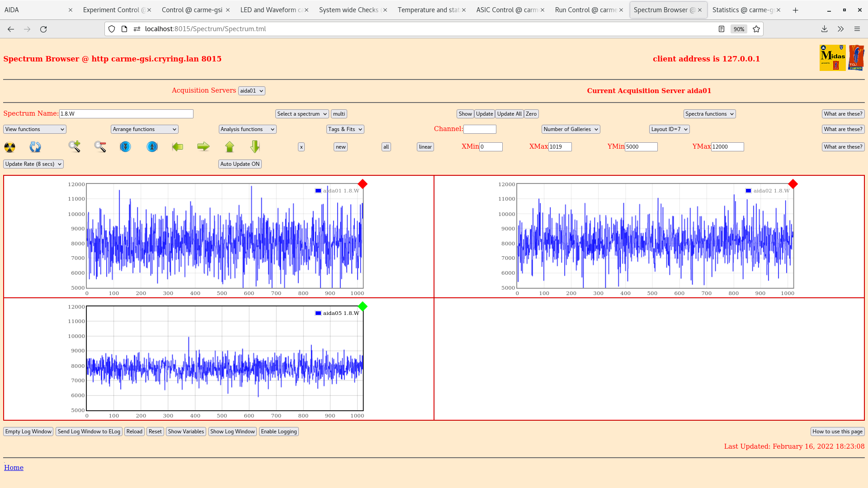Click the zoom in magnifier icon
The width and height of the screenshot is (868, 488).
click(x=75, y=146)
